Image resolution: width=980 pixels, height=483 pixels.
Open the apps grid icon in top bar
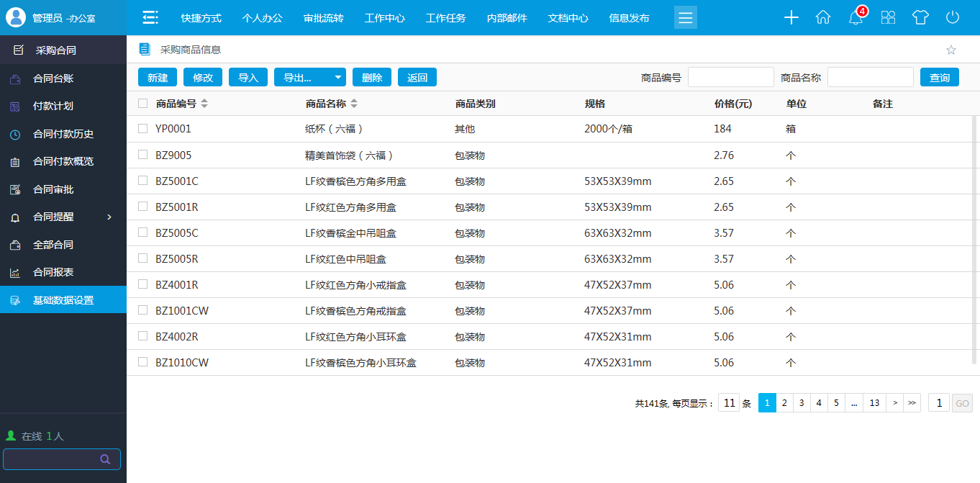[x=888, y=17]
